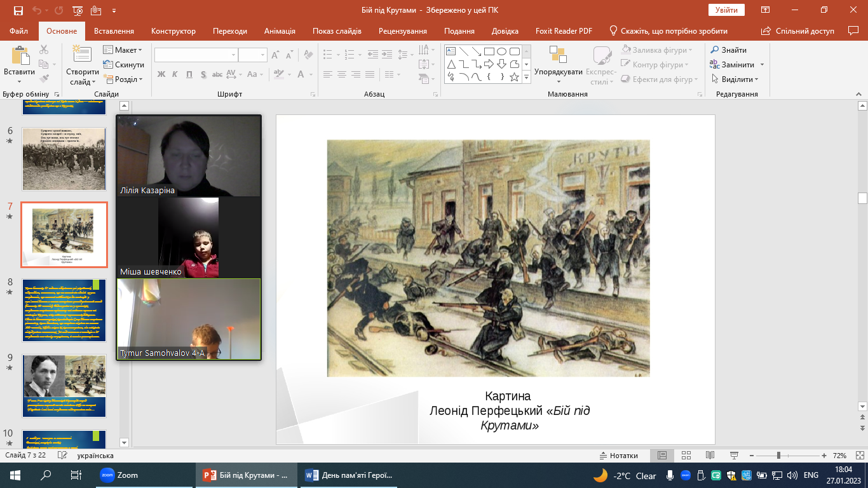Justify text in paragraph group
This screenshot has width=868, height=488.
click(x=371, y=74)
